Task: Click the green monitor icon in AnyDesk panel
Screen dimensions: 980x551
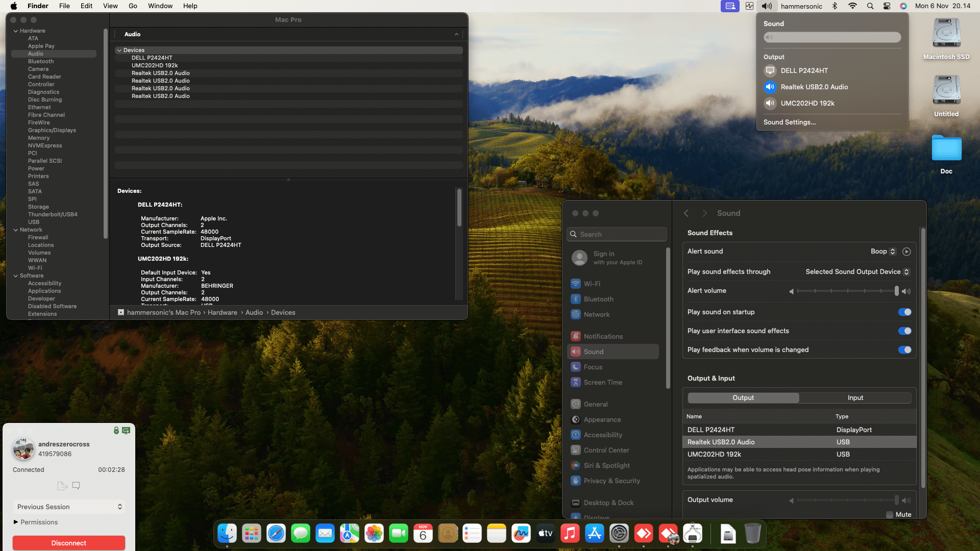Action: pos(126,431)
